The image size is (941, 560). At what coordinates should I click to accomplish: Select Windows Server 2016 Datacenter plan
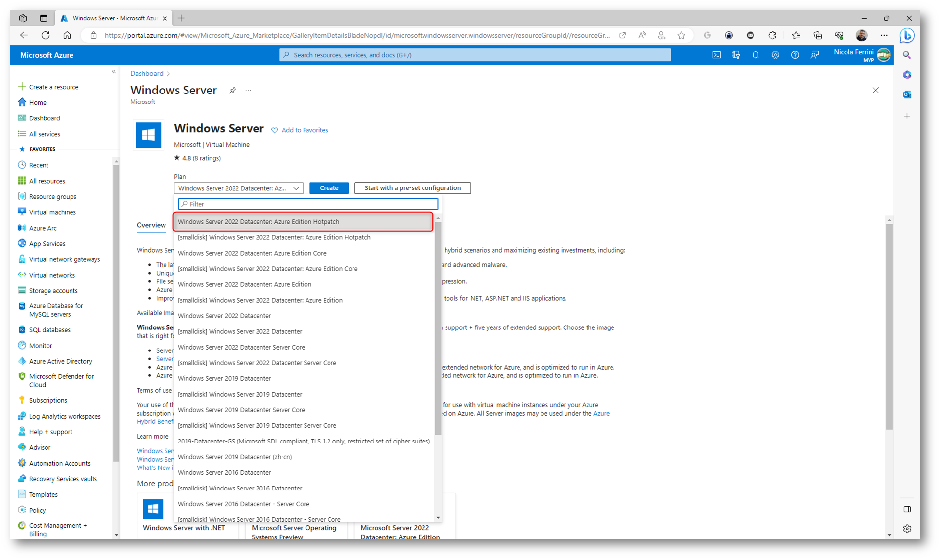click(x=303, y=472)
